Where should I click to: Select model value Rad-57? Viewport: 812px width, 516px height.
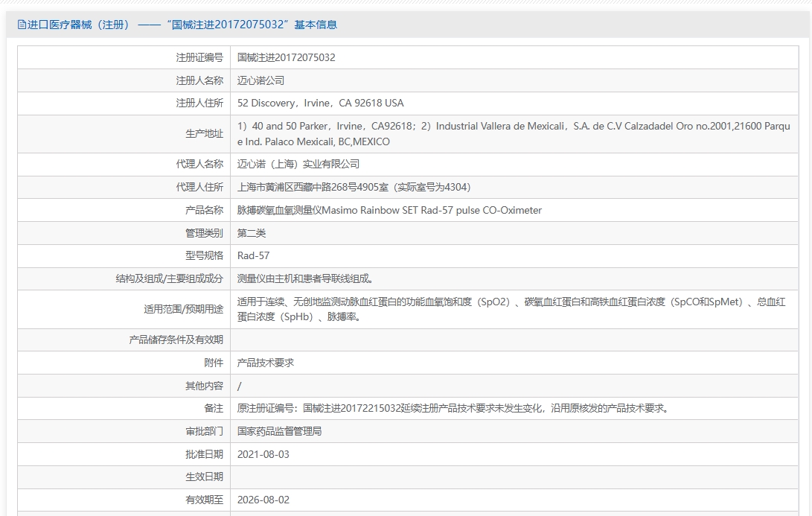tap(253, 255)
